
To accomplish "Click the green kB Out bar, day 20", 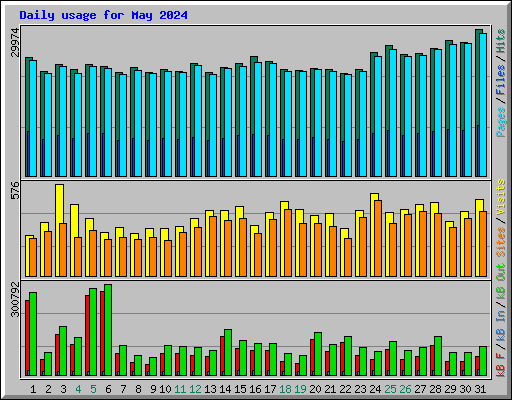I will tap(318, 354).
